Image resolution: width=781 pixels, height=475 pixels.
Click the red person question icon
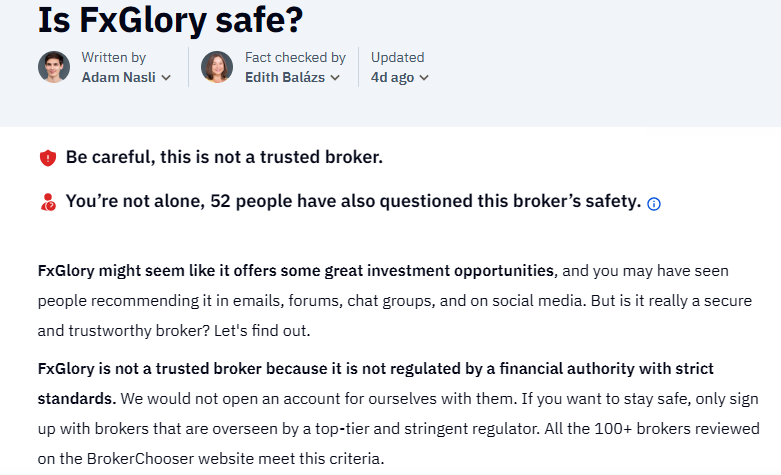click(48, 202)
